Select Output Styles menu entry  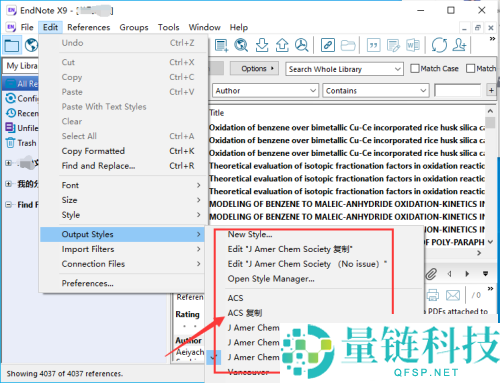pos(122,234)
